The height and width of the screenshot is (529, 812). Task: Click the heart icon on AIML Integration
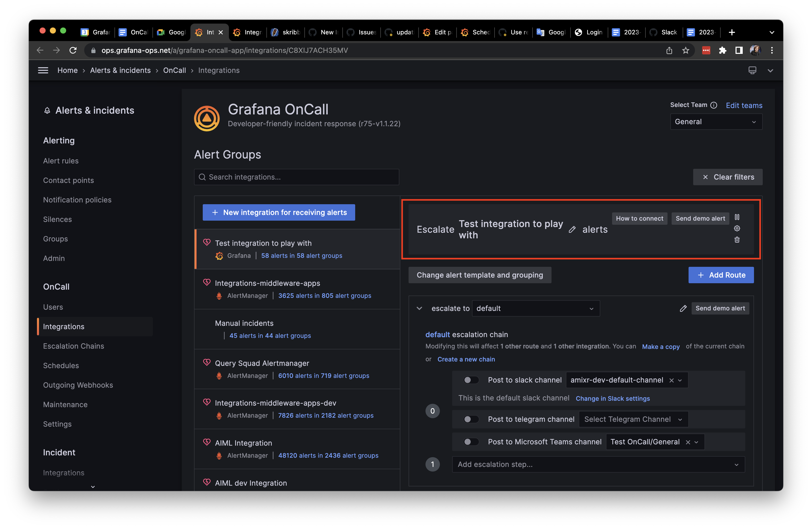point(207,442)
